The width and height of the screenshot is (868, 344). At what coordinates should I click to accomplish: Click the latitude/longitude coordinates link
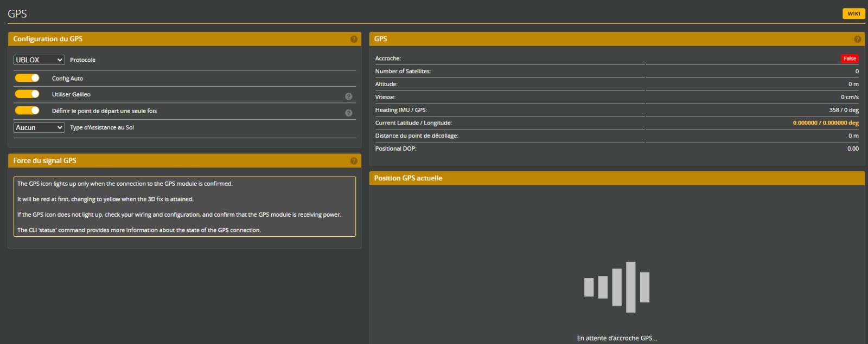point(825,123)
